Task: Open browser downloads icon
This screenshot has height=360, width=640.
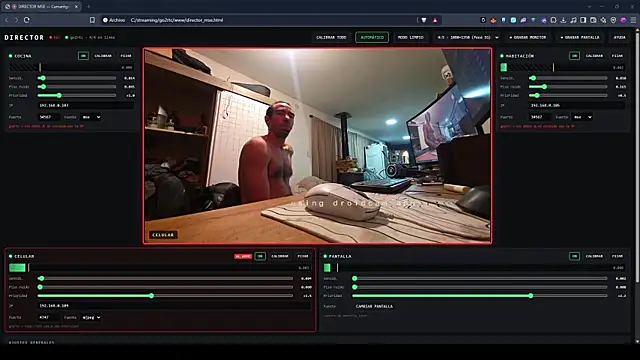Action: tap(563, 20)
